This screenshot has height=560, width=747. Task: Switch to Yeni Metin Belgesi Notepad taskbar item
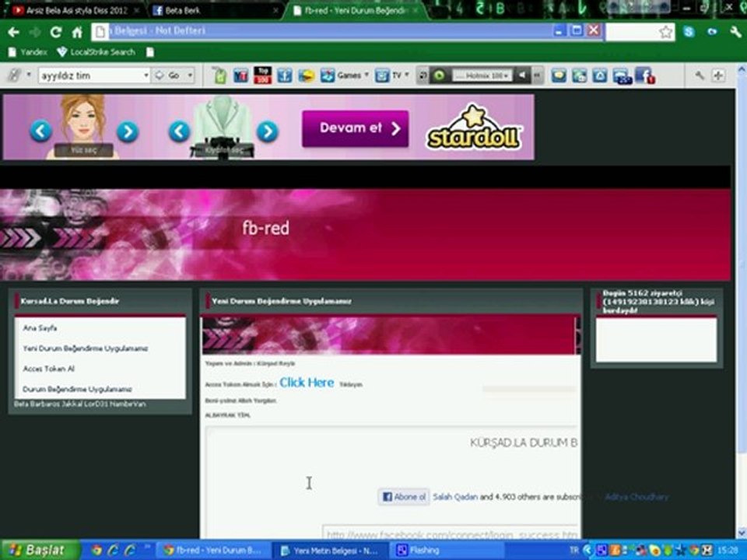point(331,550)
